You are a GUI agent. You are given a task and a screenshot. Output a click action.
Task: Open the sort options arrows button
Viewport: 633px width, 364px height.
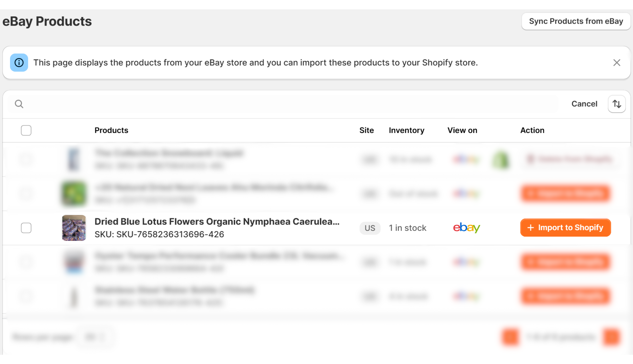[616, 104]
